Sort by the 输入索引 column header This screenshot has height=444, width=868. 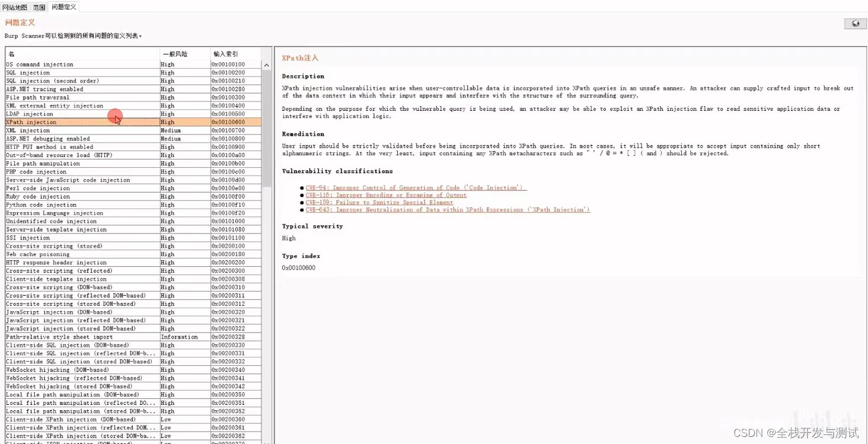(x=236, y=54)
